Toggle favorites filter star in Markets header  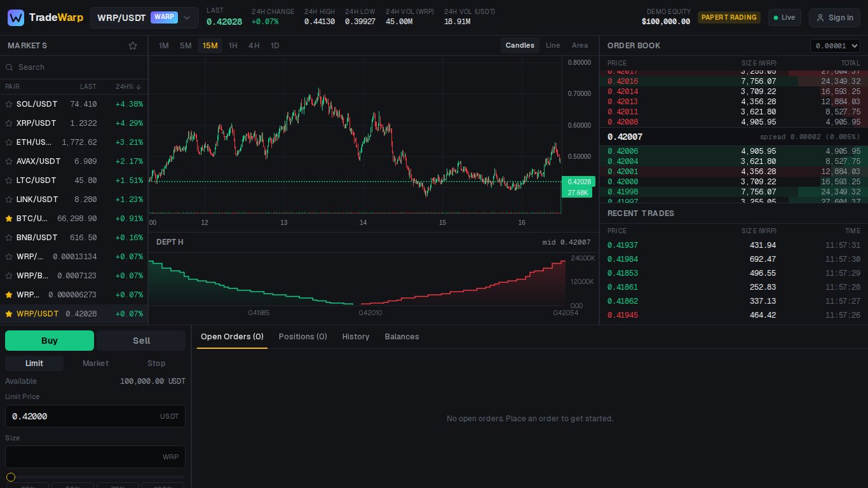133,46
